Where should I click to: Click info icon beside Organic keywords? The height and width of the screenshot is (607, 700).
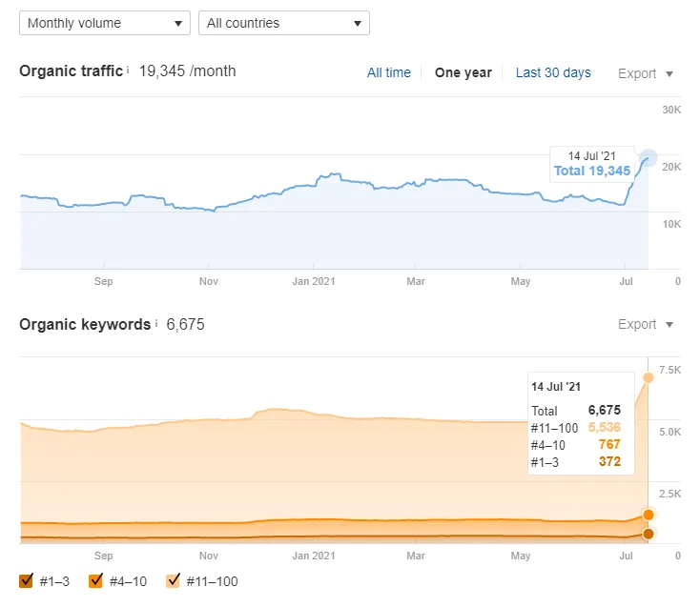156,323
